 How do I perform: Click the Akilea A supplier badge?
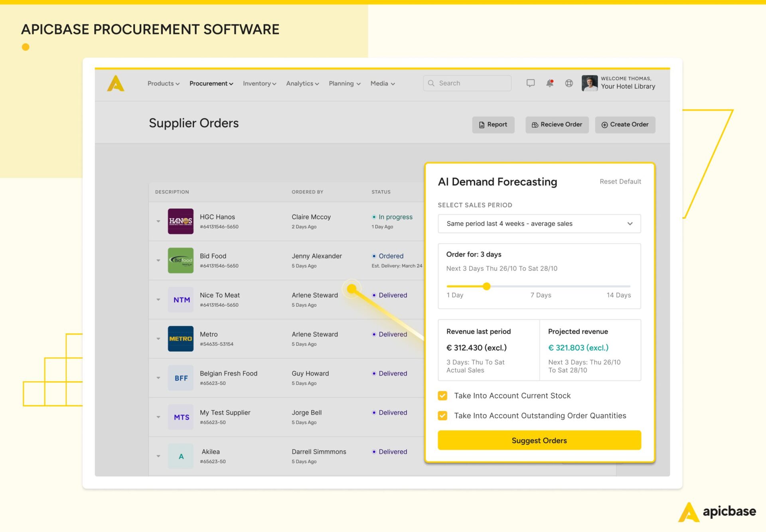(181, 456)
